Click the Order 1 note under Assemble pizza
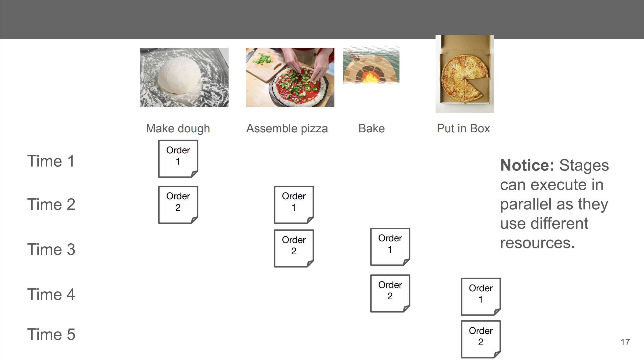This screenshot has height=360, width=644. point(294,205)
